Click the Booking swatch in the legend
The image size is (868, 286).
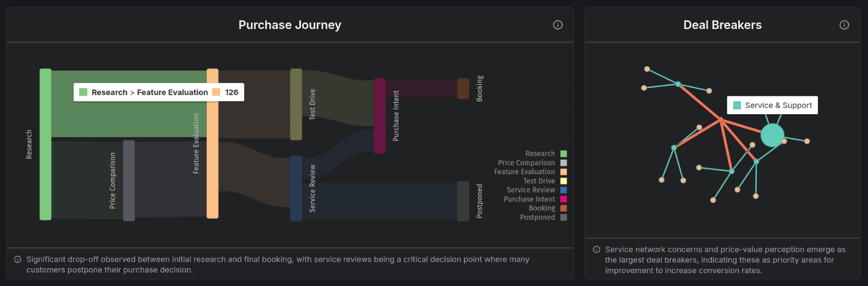563,208
